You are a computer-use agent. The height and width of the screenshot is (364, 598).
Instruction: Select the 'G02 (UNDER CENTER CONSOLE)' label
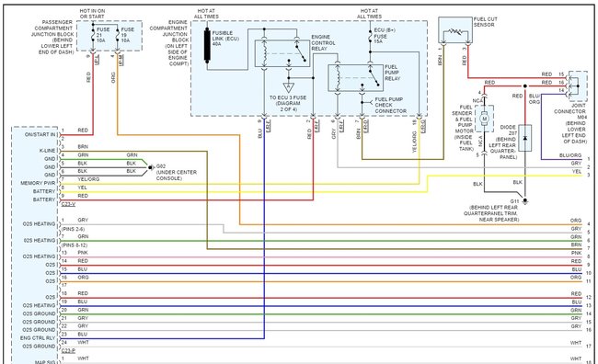click(177, 172)
